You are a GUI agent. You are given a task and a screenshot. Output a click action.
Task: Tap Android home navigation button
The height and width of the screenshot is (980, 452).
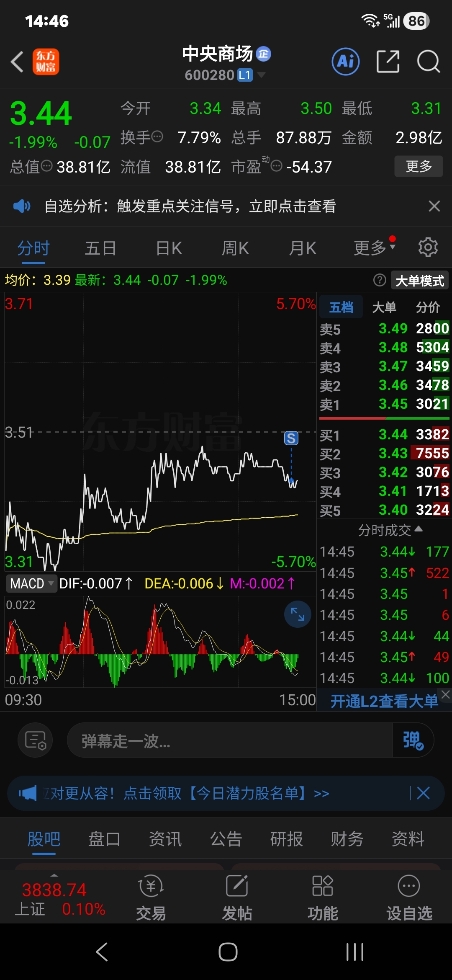click(228, 952)
